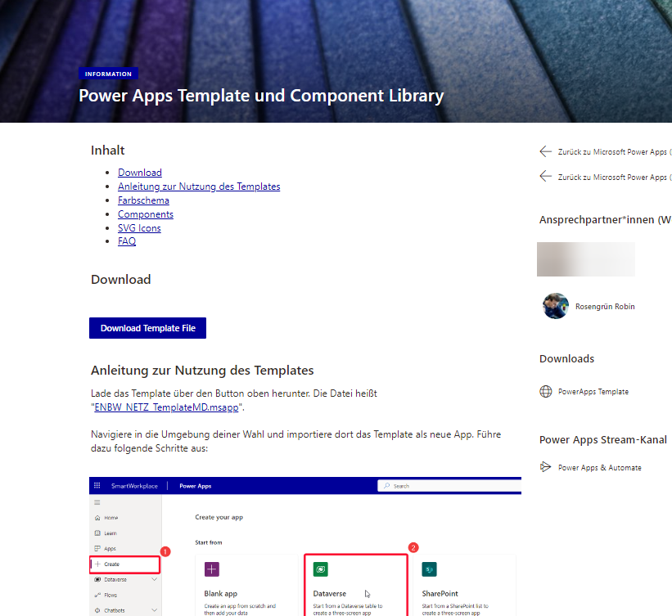Open the SVG Icons contents link
The image size is (672, 616).
point(139,228)
